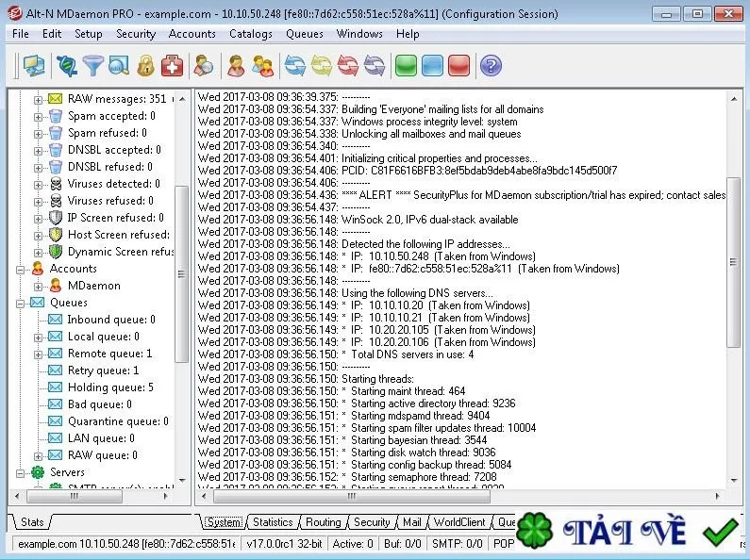The width and height of the screenshot is (750, 560).
Task: Expand the RAW queue node
Action: [38, 456]
